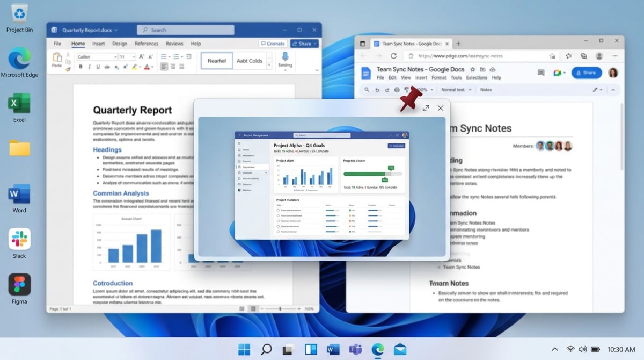Select the Aabt Colds style in Word
Screen dimensions: 644x360
(x=250, y=61)
